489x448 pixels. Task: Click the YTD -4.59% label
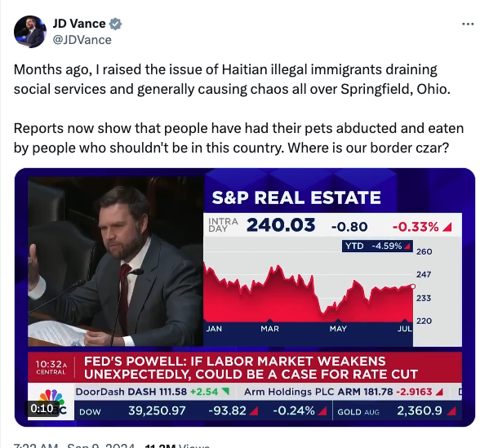377,246
